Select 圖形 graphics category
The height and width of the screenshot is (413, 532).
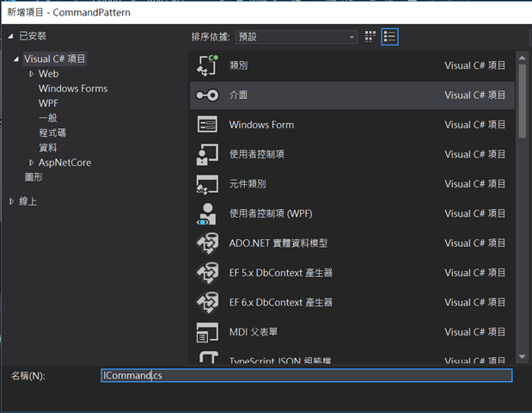(x=34, y=177)
